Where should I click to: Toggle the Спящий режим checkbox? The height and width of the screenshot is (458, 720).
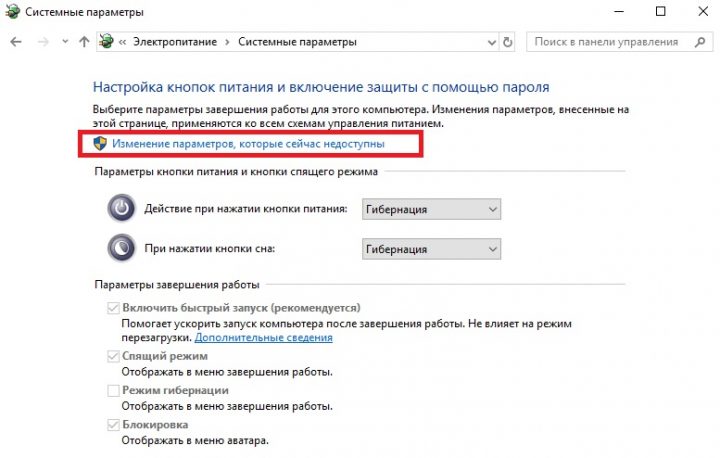click(x=113, y=356)
